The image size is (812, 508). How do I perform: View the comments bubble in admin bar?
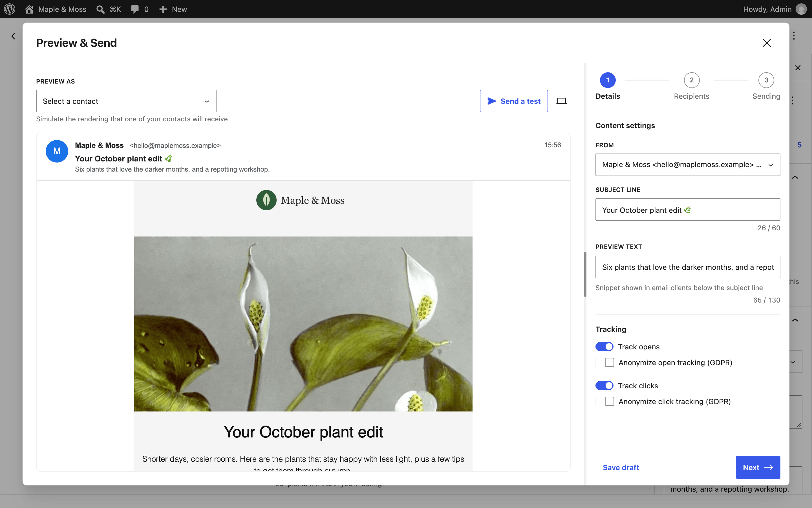[135, 9]
